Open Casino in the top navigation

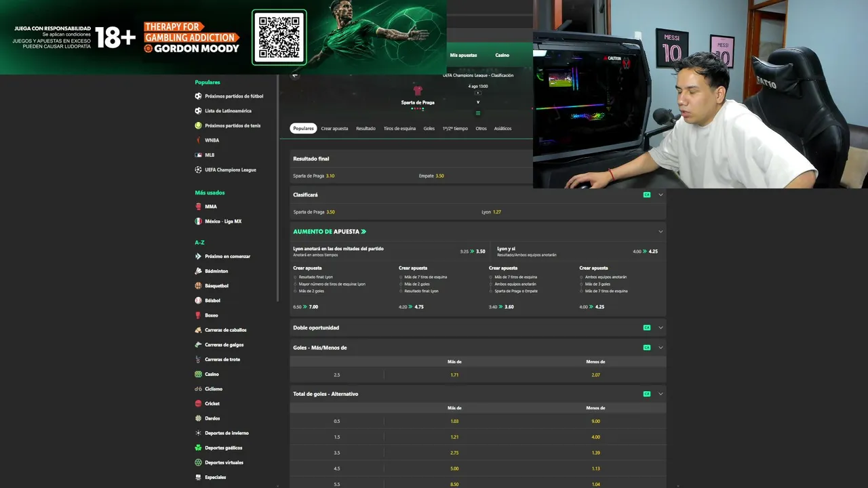tap(502, 55)
